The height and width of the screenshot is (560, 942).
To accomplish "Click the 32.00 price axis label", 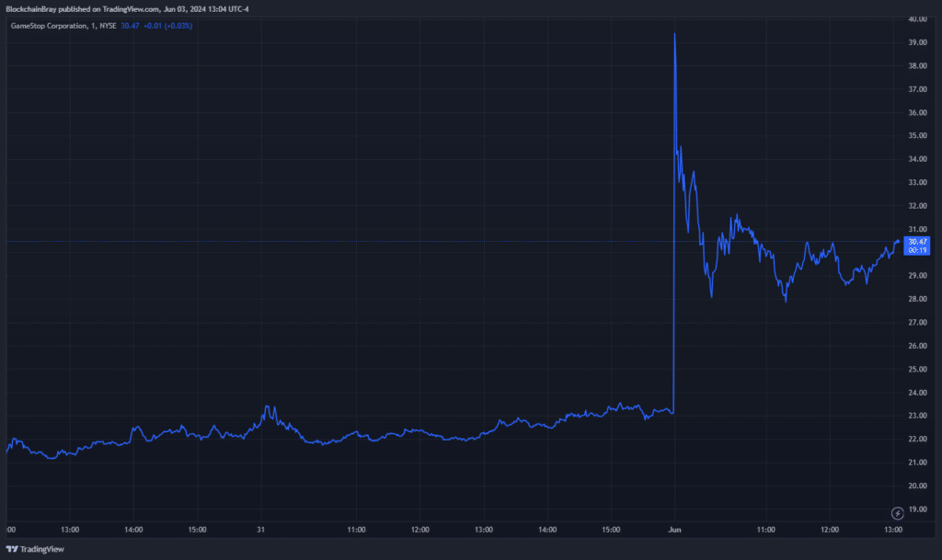I will click(917, 206).
